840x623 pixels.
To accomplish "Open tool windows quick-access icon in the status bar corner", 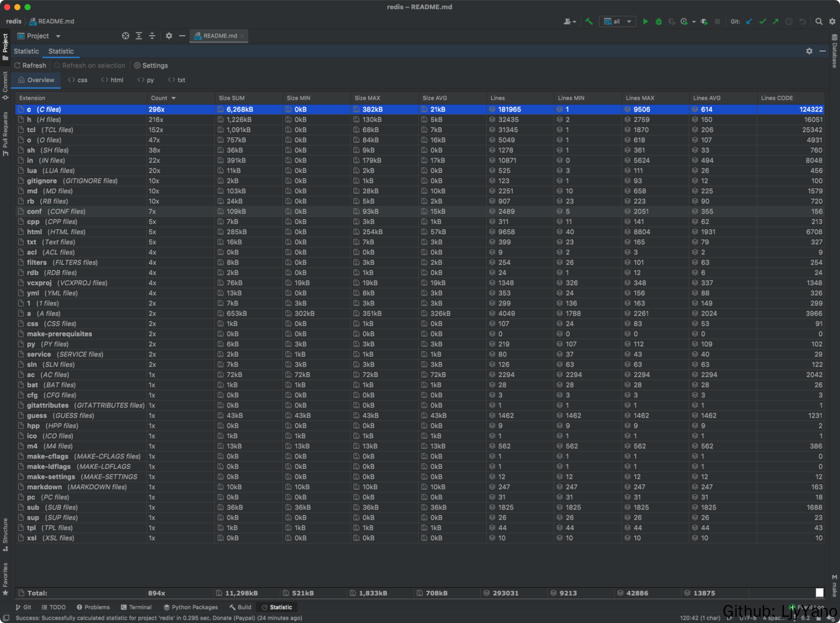I will [x=6, y=618].
